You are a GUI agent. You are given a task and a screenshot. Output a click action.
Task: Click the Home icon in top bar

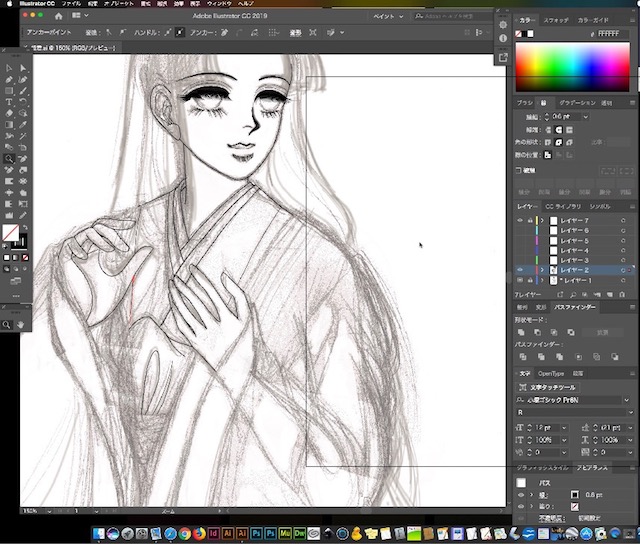point(58,16)
